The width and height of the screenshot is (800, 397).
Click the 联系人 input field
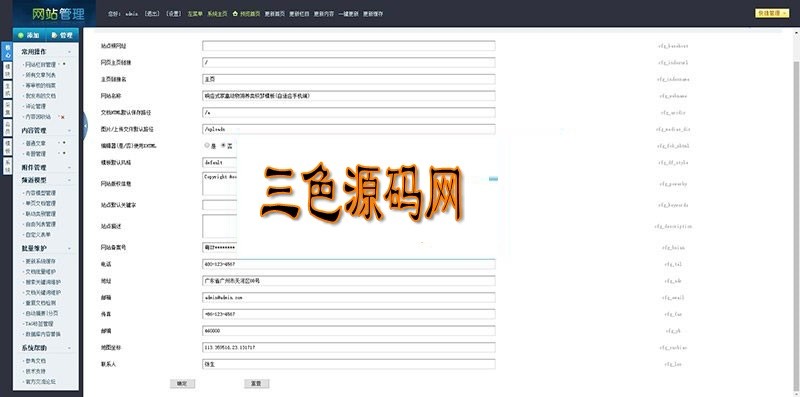(x=348, y=364)
